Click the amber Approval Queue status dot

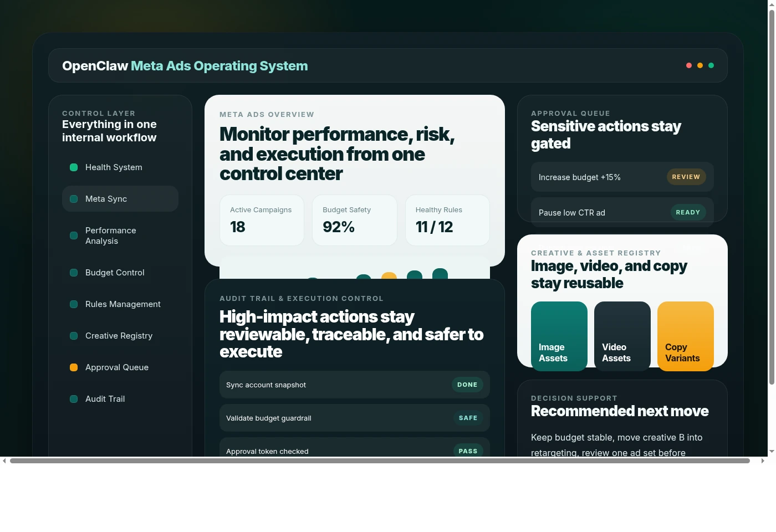[74, 367]
